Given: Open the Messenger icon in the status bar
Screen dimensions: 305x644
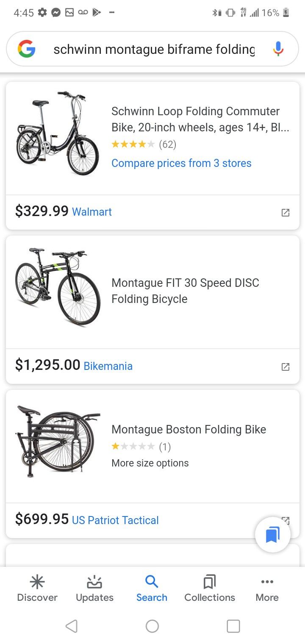Looking at the screenshot, I should click(55, 12).
